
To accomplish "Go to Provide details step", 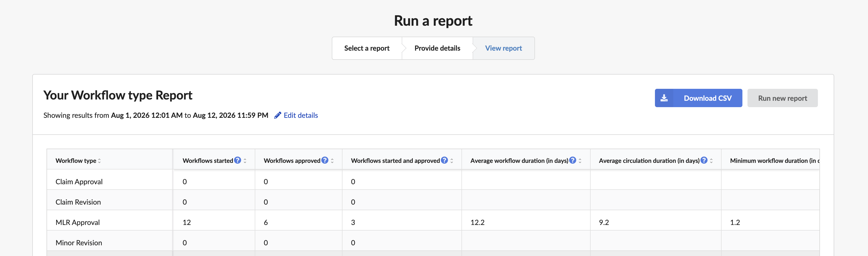I will coord(437,48).
